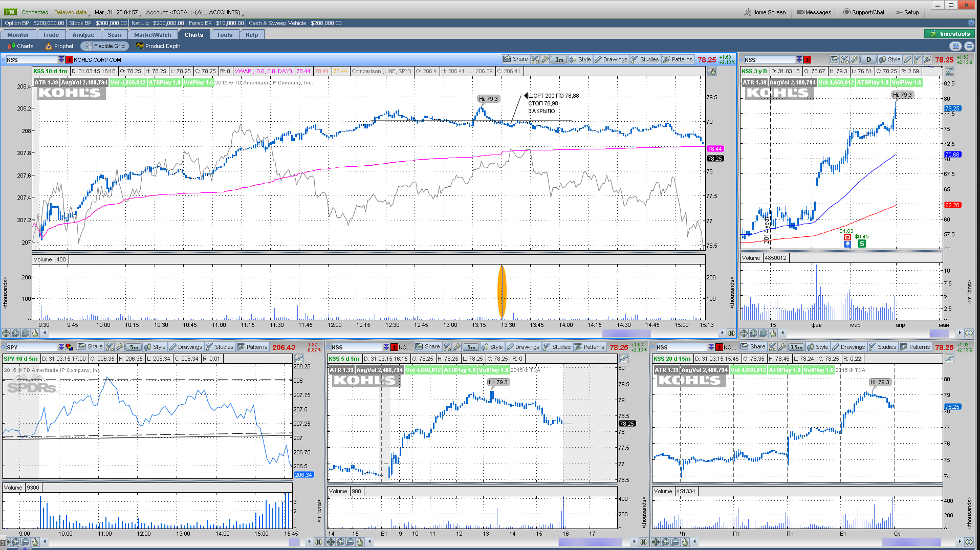Image resolution: width=980 pixels, height=550 pixels.
Task: Open Patterns menu on KSS 5m chart
Action: [590, 347]
